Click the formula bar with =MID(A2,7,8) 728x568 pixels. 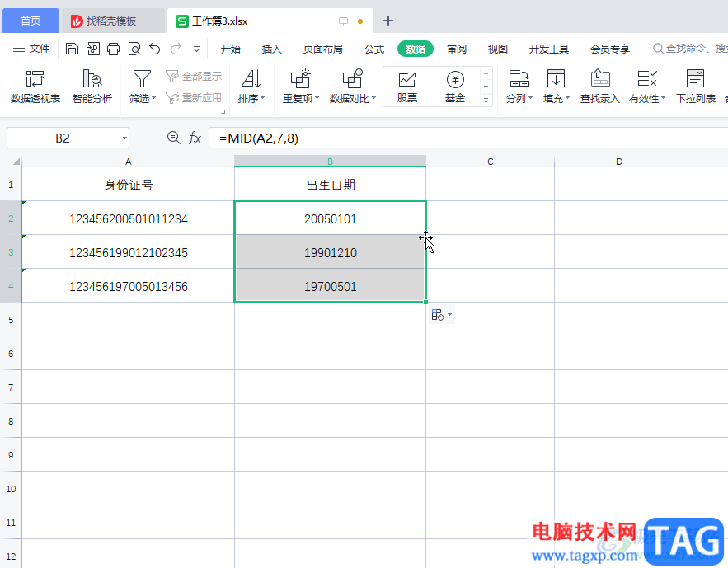click(x=468, y=138)
